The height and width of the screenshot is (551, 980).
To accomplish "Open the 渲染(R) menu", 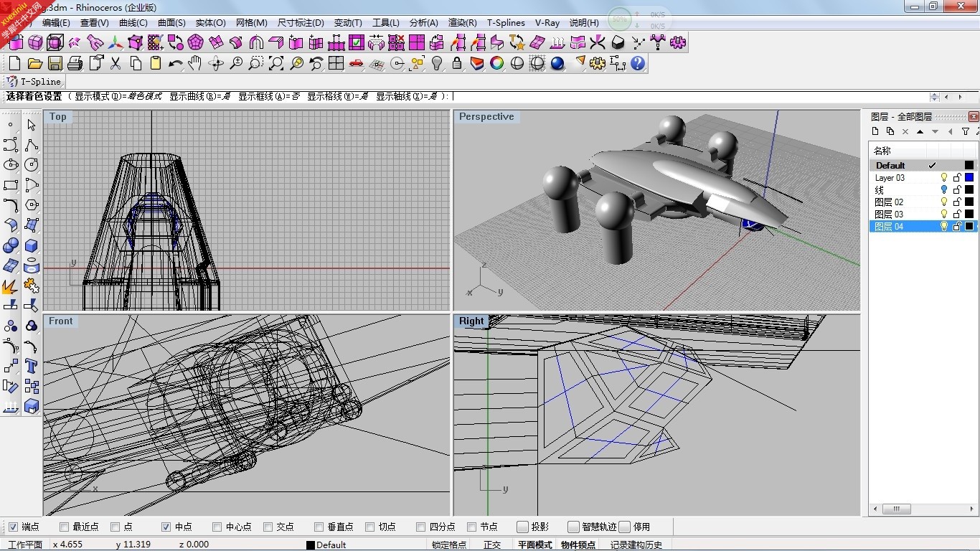I will click(x=463, y=23).
